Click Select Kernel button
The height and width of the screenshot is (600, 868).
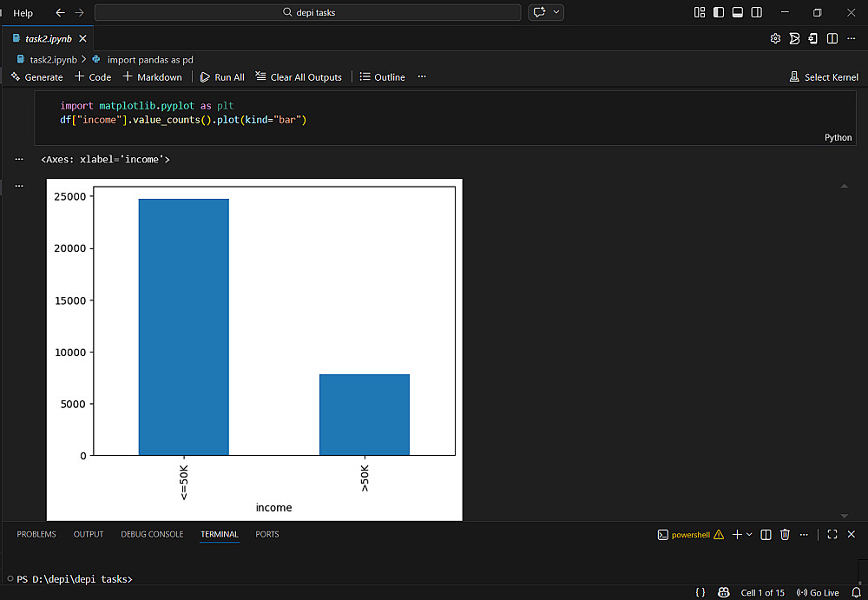pos(824,77)
